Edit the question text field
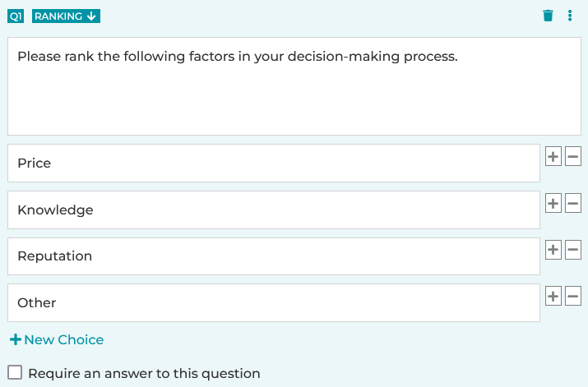Image resolution: width=588 pixels, height=387 pixels. click(294, 86)
